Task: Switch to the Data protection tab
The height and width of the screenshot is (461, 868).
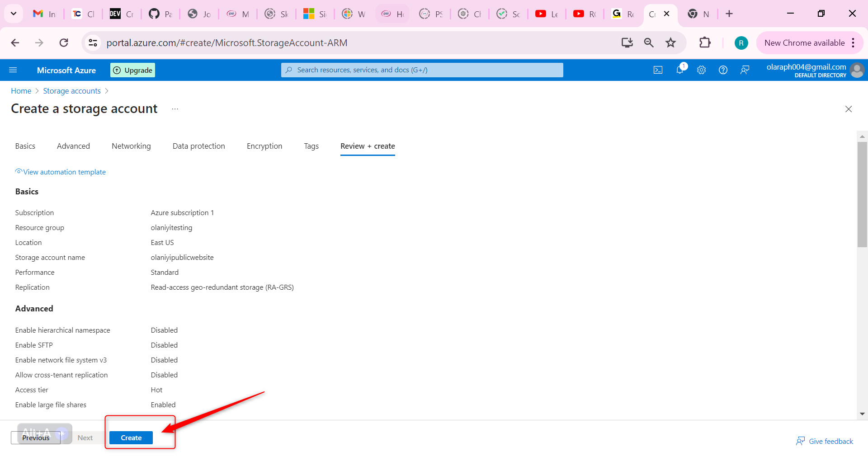Action: pyautogui.click(x=198, y=146)
